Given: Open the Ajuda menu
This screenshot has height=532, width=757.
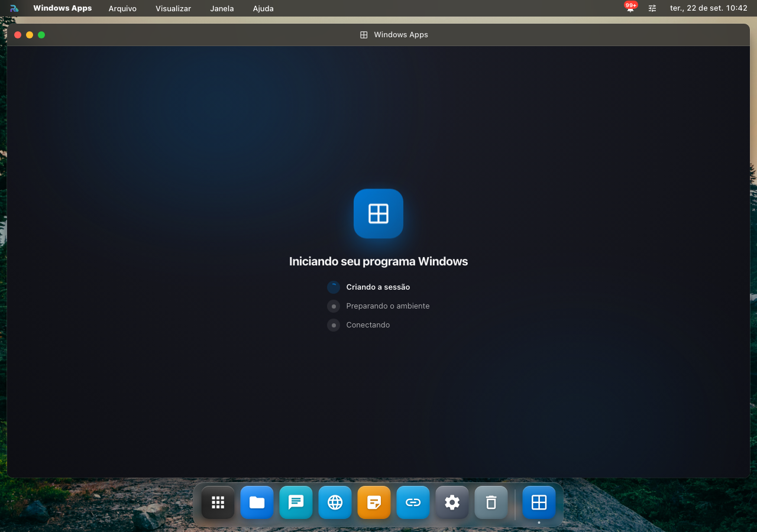Looking at the screenshot, I should [x=263, y=8].
